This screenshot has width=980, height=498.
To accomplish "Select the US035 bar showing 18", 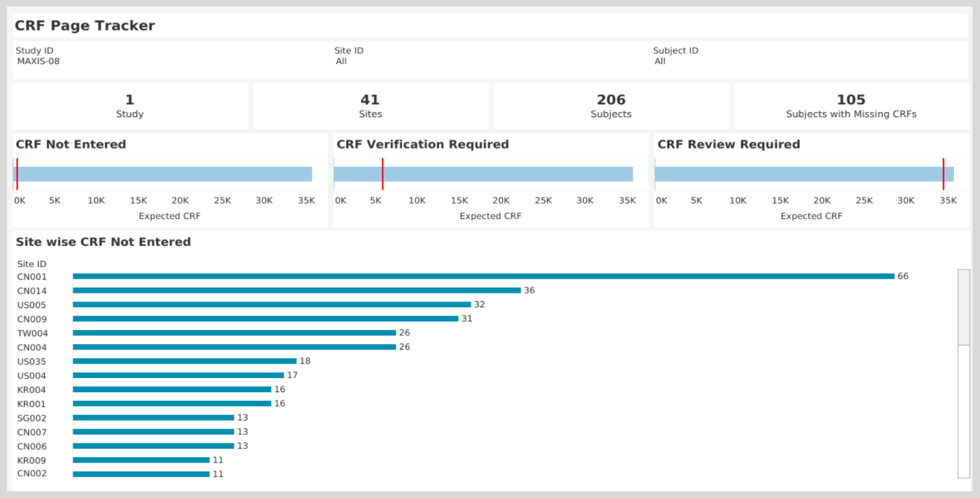I will pyautogui.click(x=184, y=361).
